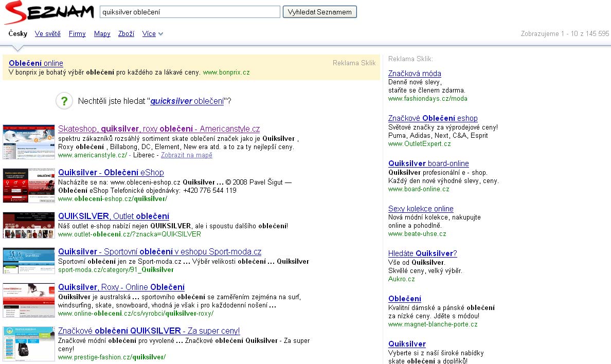Open the online-obleceni.cz page thumbnail
This screenshot has height=364, width=611.
point(29,300)
